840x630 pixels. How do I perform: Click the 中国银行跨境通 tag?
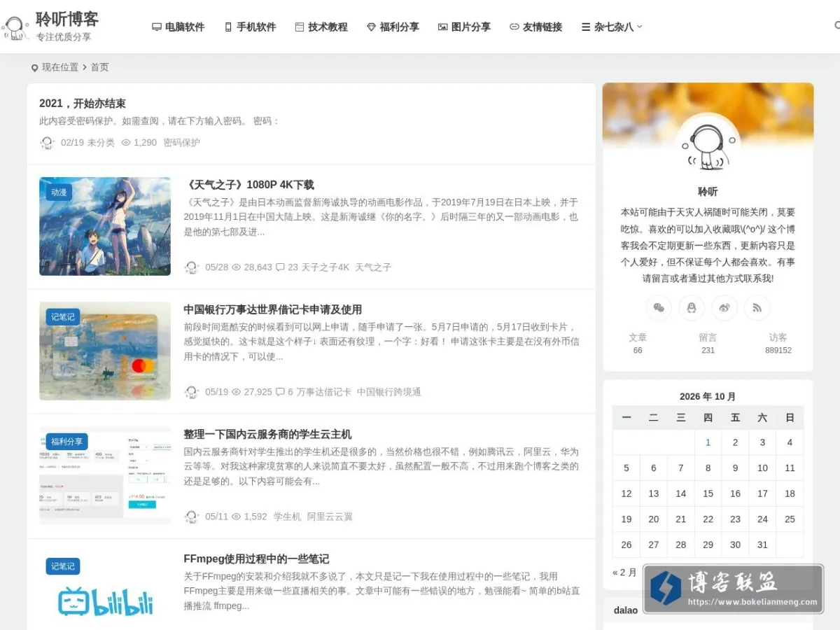389,392
